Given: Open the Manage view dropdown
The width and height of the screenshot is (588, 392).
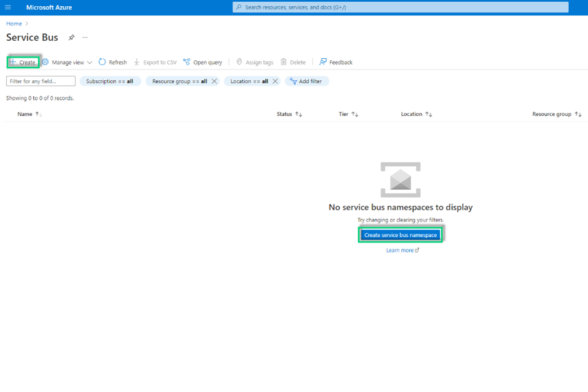Looking at the screenshot, I should [x=68, y=62].
